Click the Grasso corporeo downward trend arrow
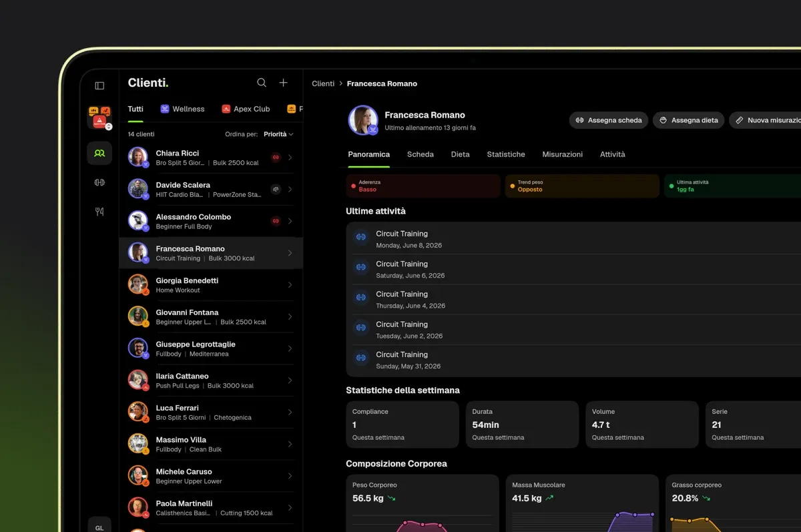This screenshot has width=801, height=532. [x=706, y=499]
